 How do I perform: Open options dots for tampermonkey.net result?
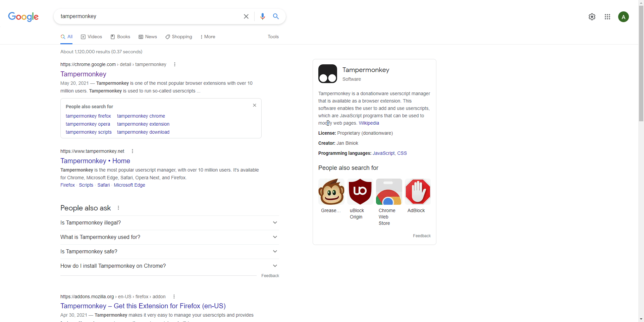point(132,151)
